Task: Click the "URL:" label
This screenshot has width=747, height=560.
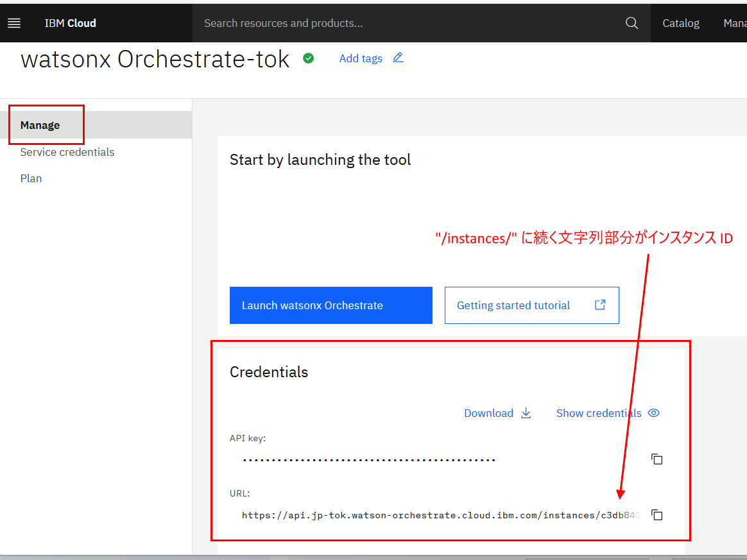Action: tap(239, 493)
